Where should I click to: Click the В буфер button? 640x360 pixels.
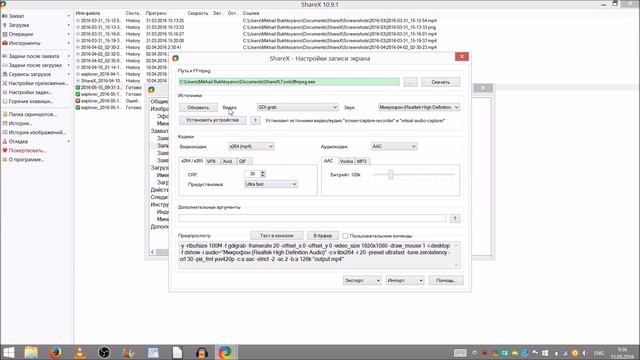[x=322, y=236]
